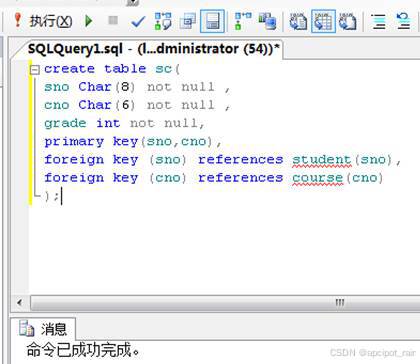Image resolution: width=420 pixels, height=364 pixels.
Task: Click the 执行(X) execute button
Action: coord(43,22)
